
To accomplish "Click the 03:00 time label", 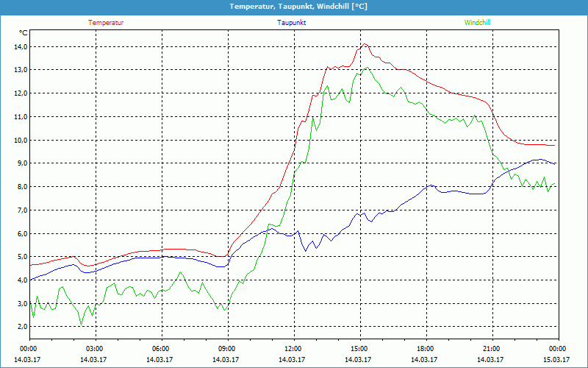I will 96,349.
